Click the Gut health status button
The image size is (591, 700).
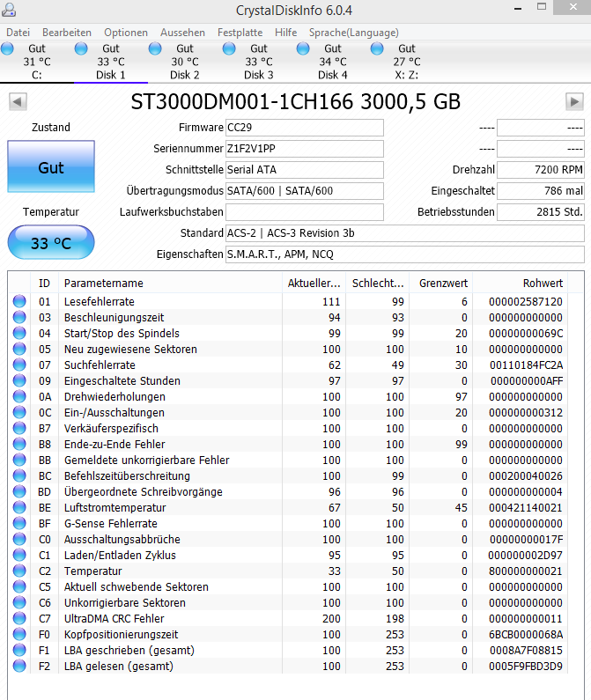(x=51, y=166)
